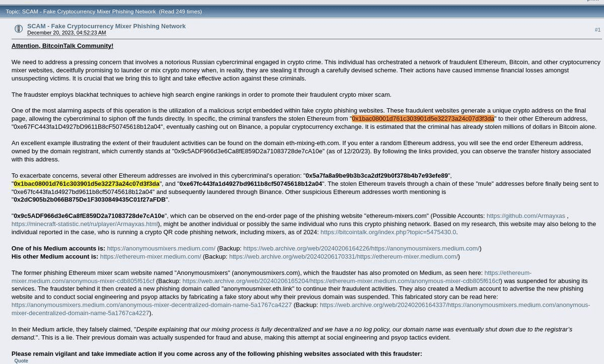Click the post date December 20, 2023
The height and width of the screenshot is (364, 604).
[66, 33]
